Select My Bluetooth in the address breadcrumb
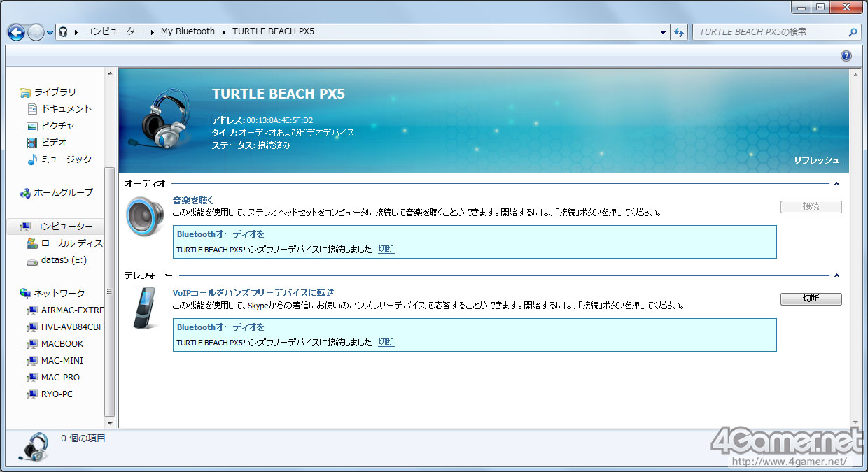This screenshot has width=868, height=472. [x=188, y=31]
